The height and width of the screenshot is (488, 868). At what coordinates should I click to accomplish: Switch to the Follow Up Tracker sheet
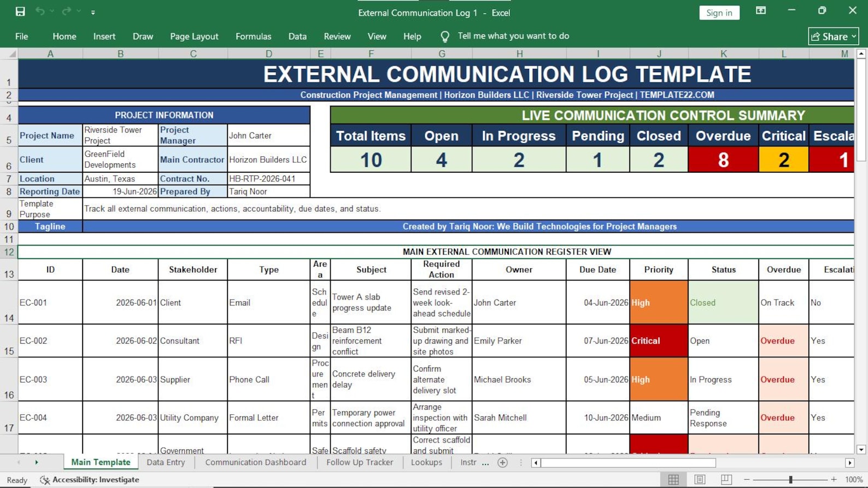[360, 462]
